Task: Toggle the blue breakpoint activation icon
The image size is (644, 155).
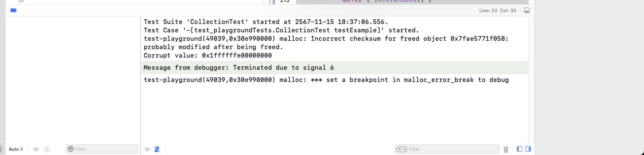Action: click(13, 11)
